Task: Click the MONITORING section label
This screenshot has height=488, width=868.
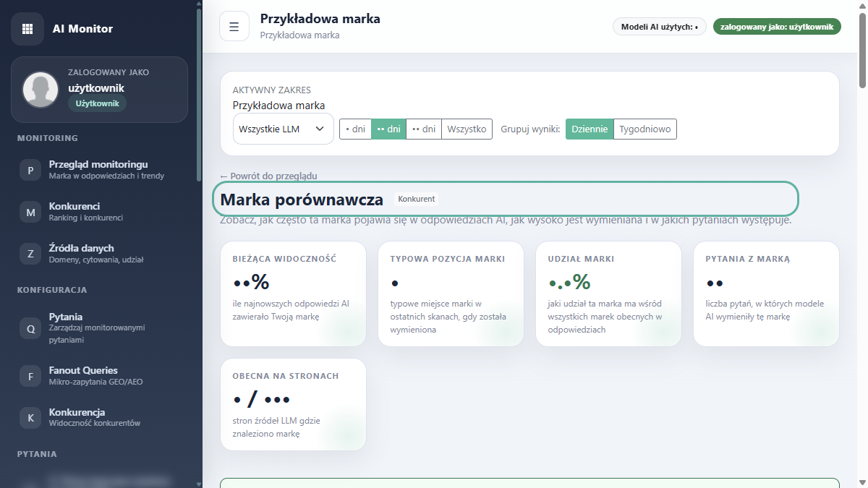Action: click(48, 138)
